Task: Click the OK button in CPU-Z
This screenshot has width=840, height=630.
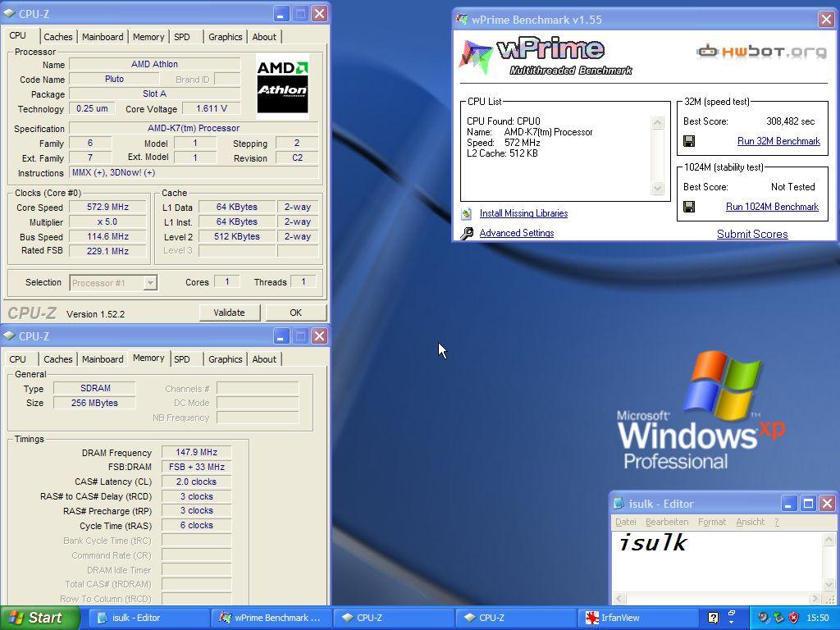Action: pos(295,313)
